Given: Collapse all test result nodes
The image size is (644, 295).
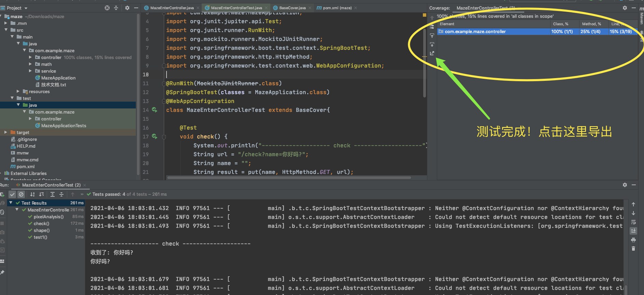Looking at the screenshot, I should pos(61,194).
